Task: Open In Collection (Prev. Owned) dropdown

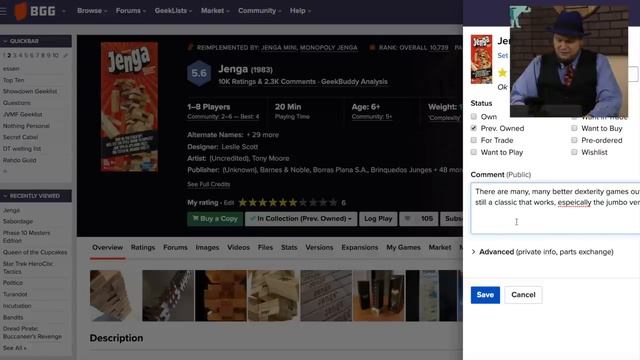Action: point(301,219)
